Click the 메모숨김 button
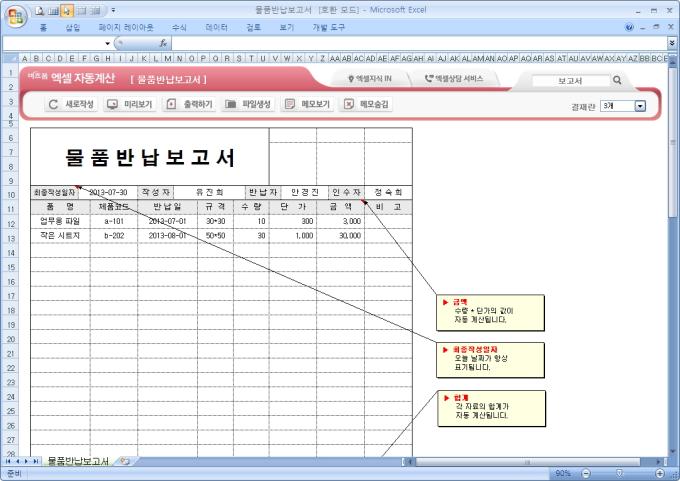The image size is (680, 481). click(x=366, y=104)
